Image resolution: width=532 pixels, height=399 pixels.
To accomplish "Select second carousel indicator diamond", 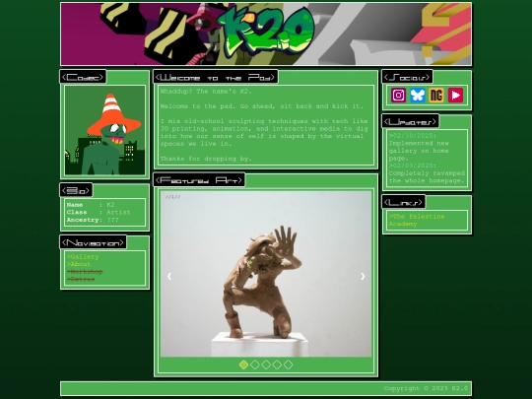I will pos(255,365).
